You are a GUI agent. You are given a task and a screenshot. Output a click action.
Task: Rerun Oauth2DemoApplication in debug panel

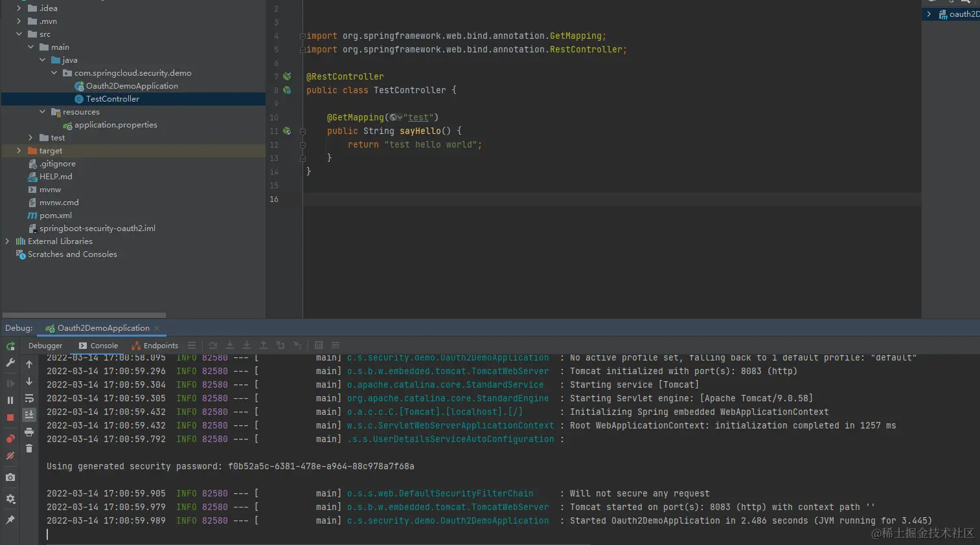pos(10,346)
